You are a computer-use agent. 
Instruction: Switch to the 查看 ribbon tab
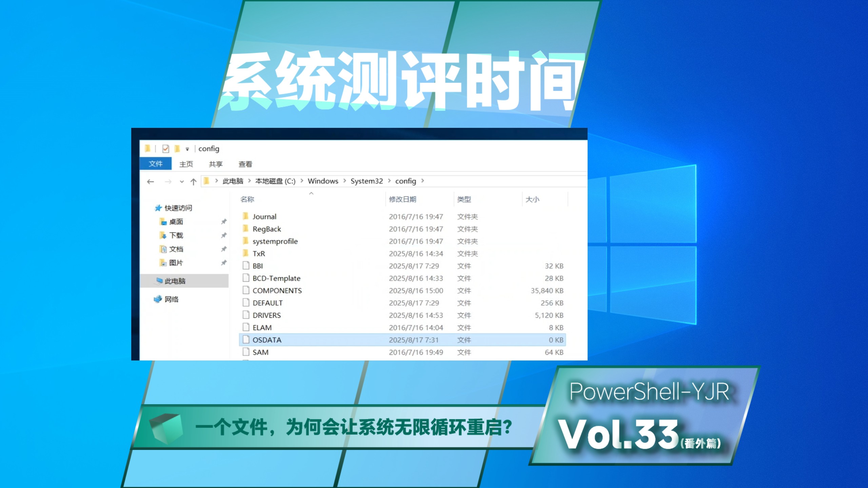245,164
